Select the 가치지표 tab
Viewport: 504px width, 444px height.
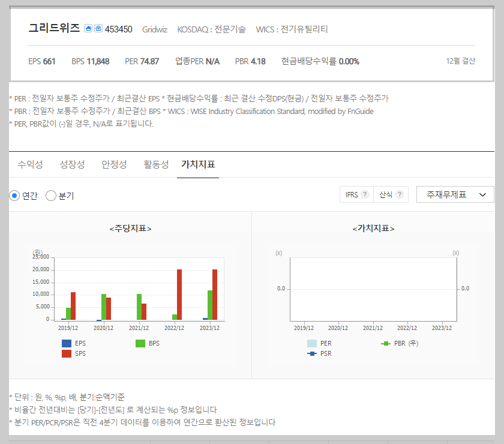(x=198, y=164)
